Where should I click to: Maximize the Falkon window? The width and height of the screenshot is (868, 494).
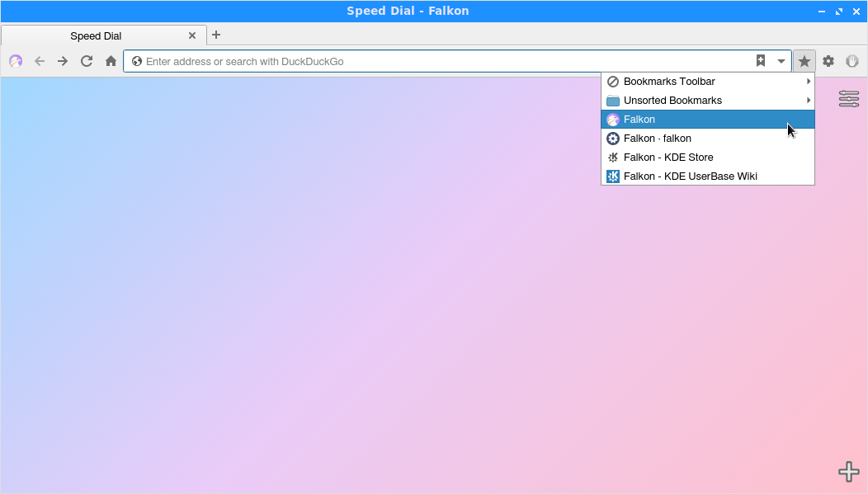pyautogui.click(x=839, y=11)
